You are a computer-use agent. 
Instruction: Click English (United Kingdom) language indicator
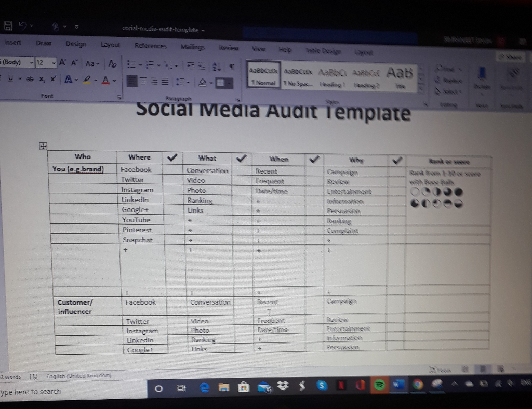pyautogui.click(x=78, y=376)
